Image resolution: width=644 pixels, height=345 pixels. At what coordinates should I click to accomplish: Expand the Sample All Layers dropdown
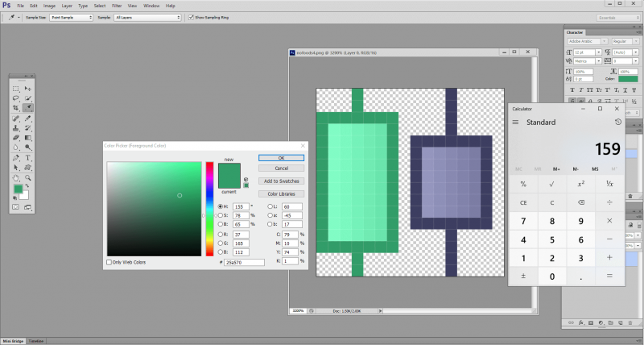coord(147,16)
